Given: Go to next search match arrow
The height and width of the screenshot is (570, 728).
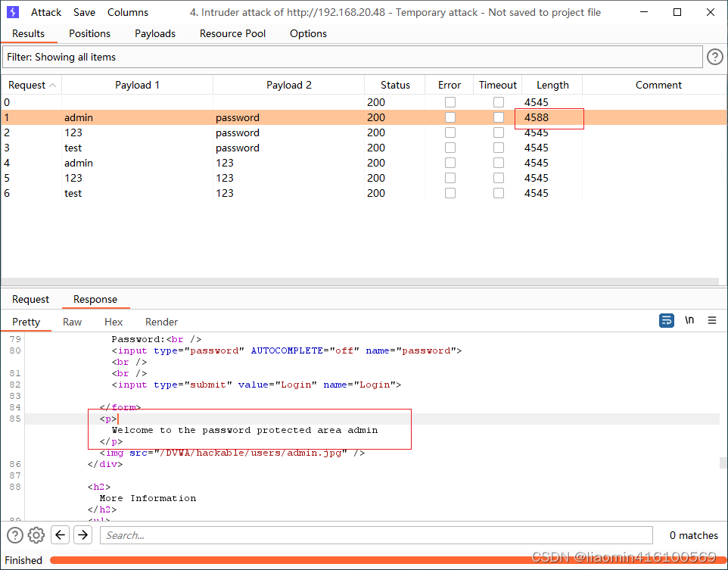Looking at the screenshot, I should coord(82,535).
